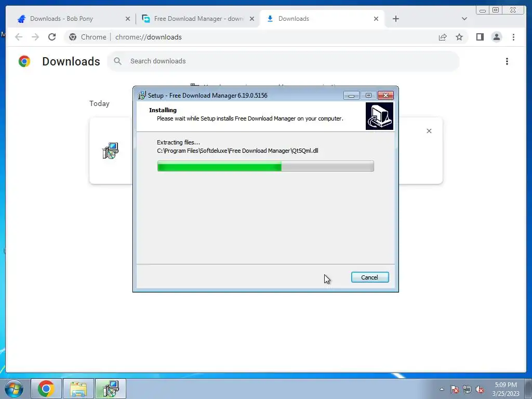Close the chrome Downloads tab
Image resolution: width=532 pixels, height=399 pixels.
(x=376, y=19)
